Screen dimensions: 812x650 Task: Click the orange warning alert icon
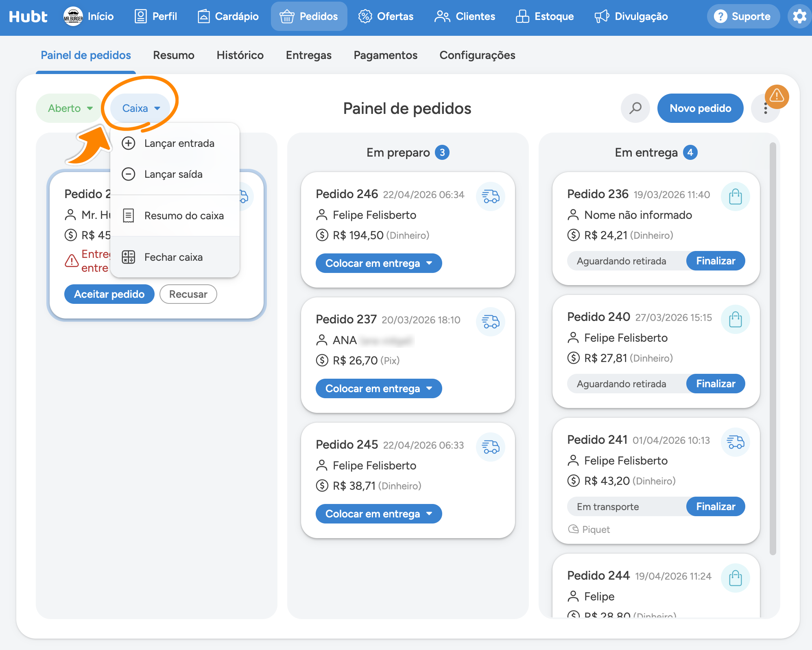777,96
